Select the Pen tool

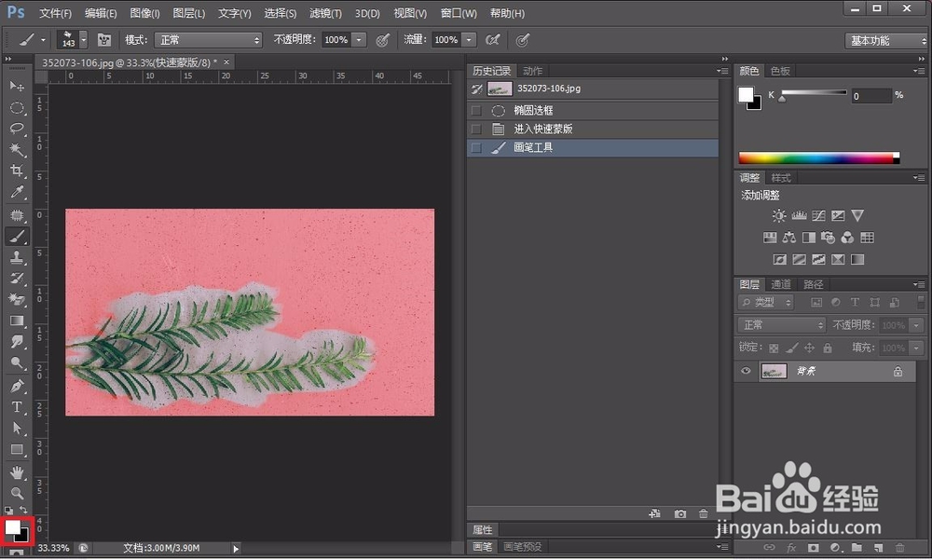(17, 386)
